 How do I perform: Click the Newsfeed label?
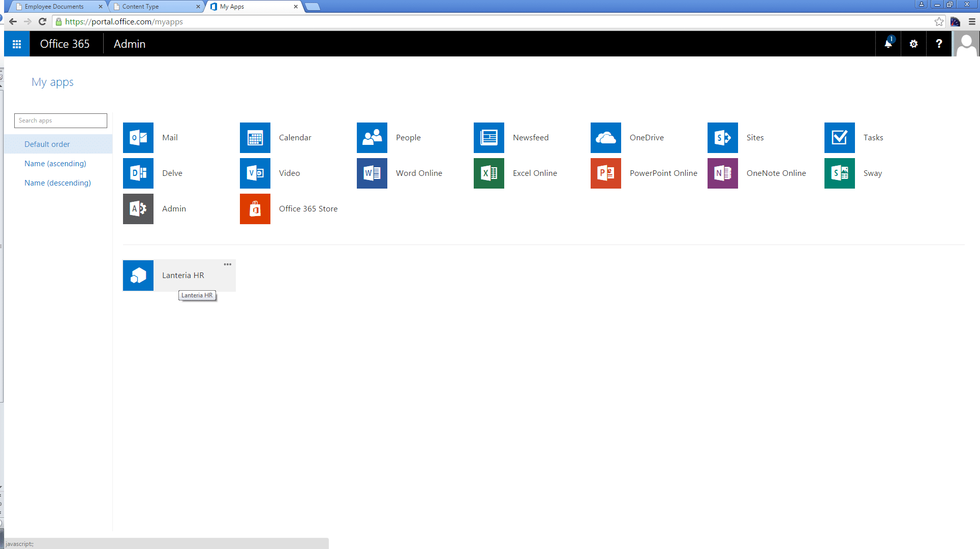531,138
